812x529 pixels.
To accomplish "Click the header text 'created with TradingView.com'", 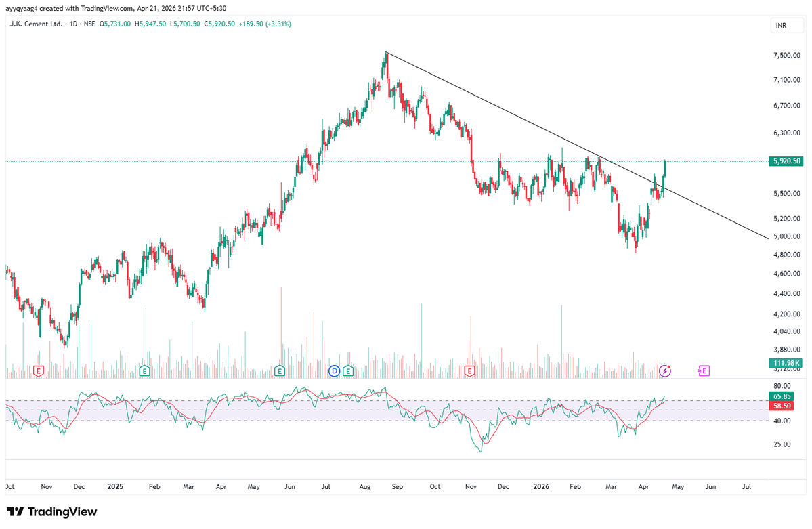I will 87,8.
